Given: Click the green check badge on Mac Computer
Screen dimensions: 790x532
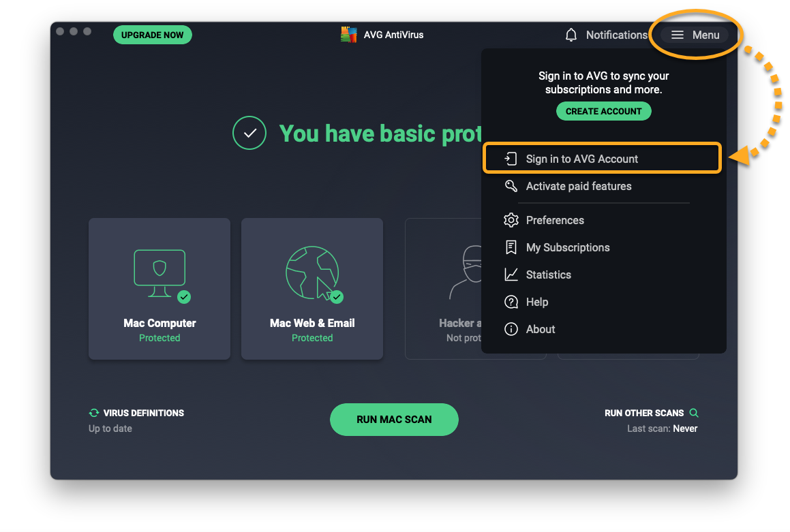Looking at the screenshot, I should tap(184, 297).
